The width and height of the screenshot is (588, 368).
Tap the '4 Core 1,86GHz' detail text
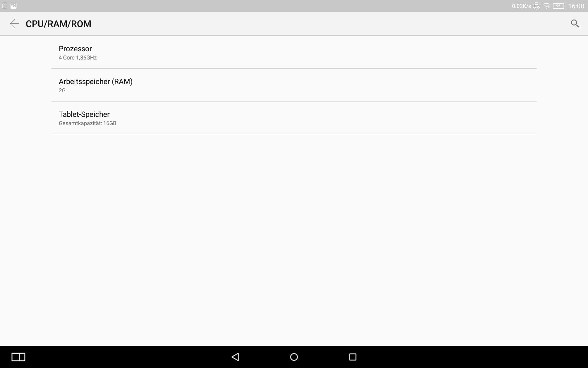pyautogui.click(x=78, y=58)
